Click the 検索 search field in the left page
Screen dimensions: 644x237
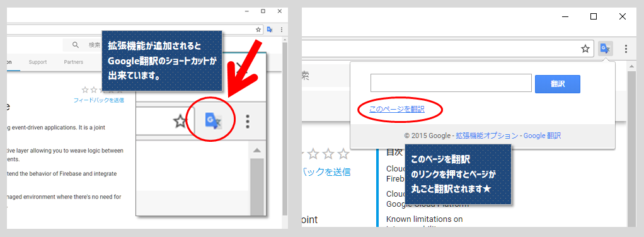82,45
